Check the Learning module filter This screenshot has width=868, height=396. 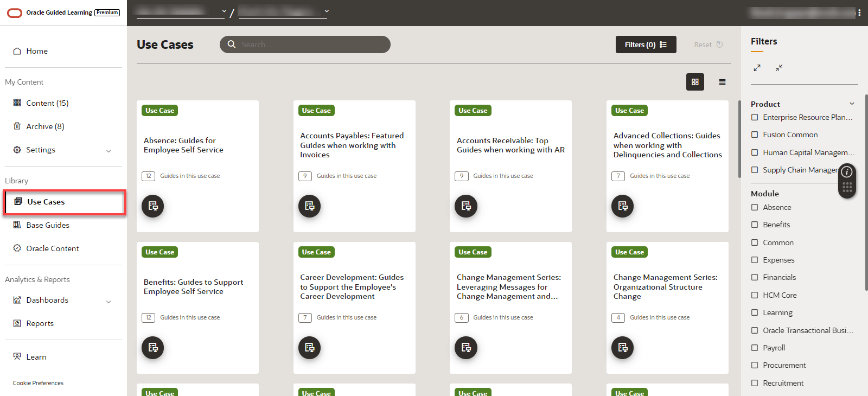click(x=755, y=312)
